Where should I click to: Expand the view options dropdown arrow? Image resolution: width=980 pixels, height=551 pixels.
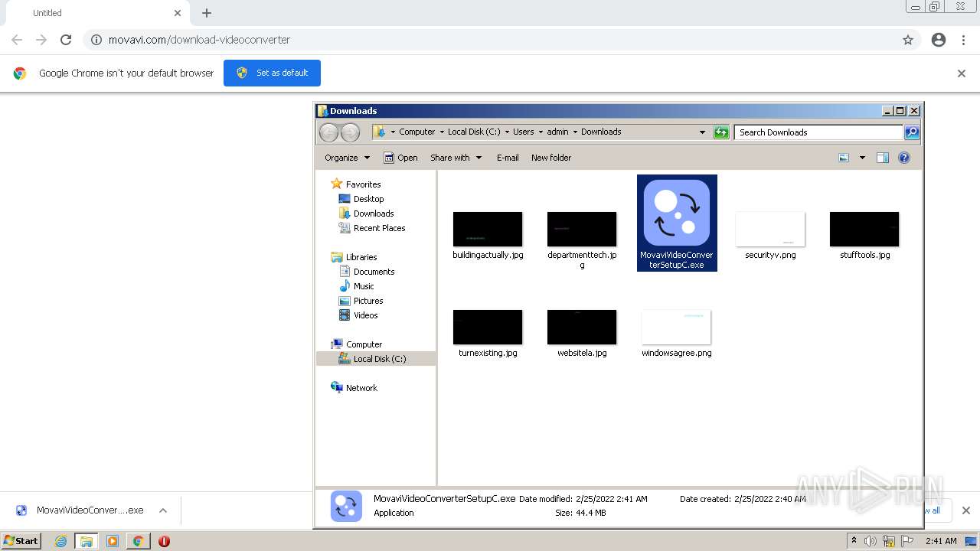862,158
